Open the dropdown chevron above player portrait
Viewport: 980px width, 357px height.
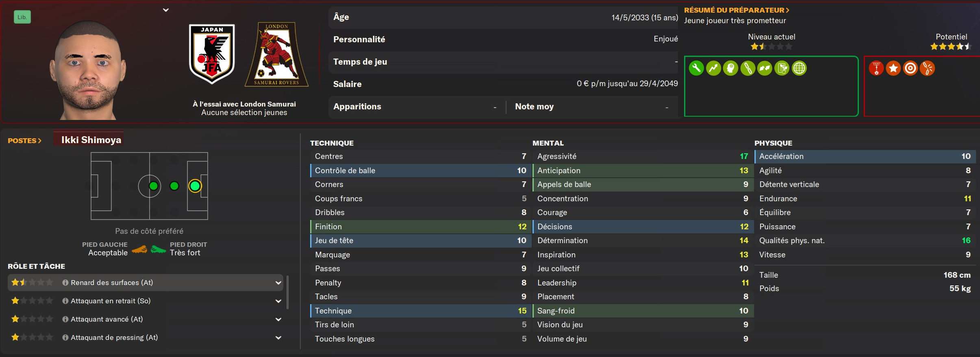point(166,10)
